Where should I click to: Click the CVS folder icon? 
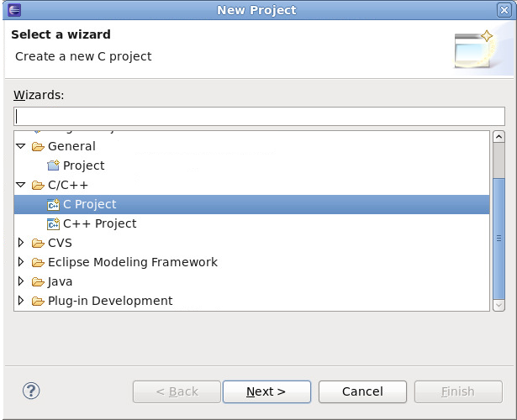click(38, 243)
